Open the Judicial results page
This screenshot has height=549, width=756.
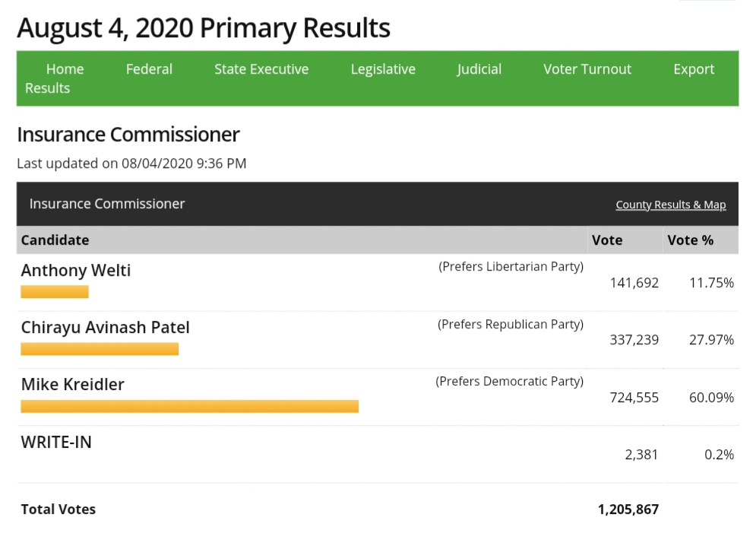[x=479, y=69]
